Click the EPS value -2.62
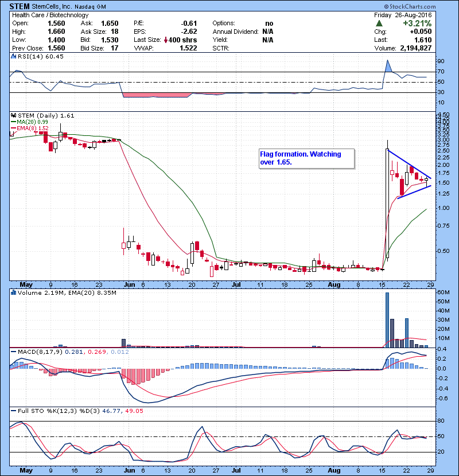Viewport: 459px width, 476px height. pos(189,32)
